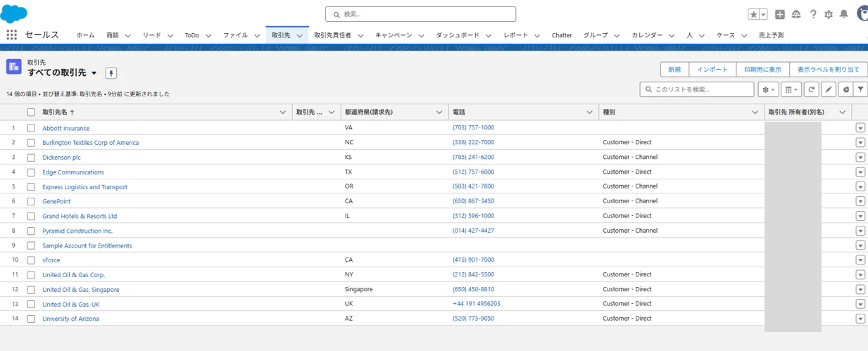Open row actions for United Oil & Gas, UK
This screenshot has height=351, width=868.
[x=860, y=304]
